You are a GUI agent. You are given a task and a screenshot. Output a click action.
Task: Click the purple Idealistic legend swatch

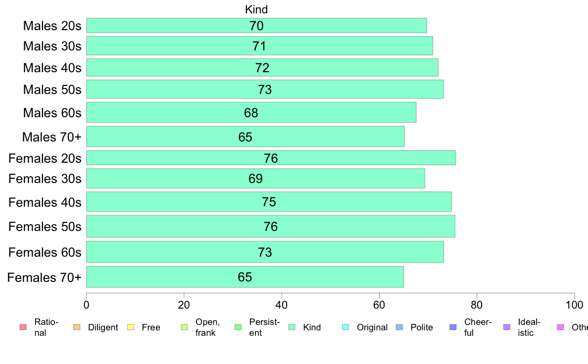click(507, 327)
